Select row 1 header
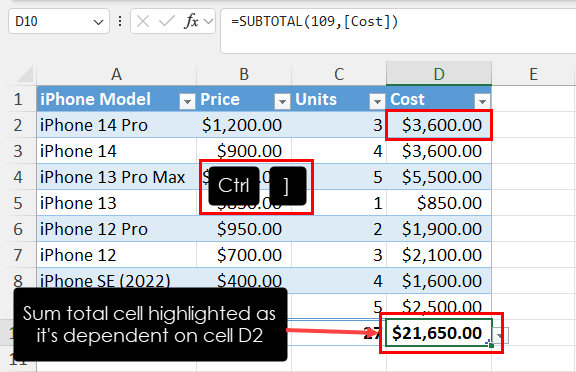Screen dimensions: 576x372 click(x=18, y=99)
